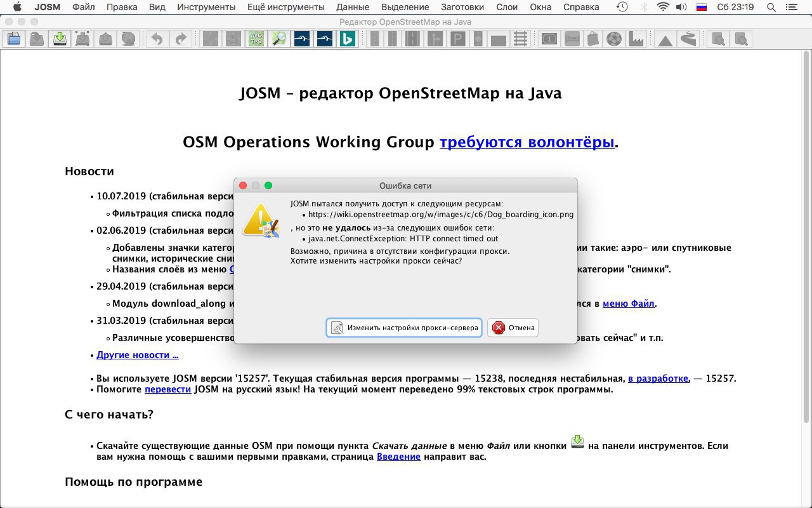Open the Справка menu
The image size is (812, 508).
[581, 7]
